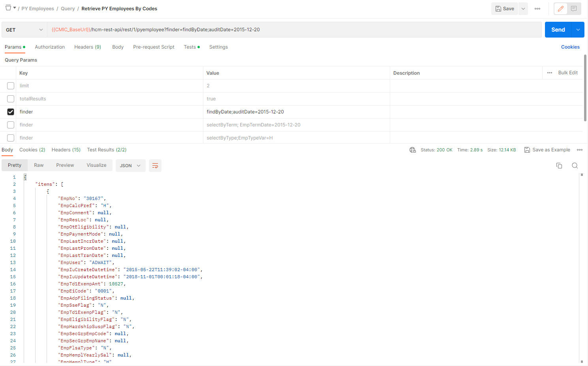Search the response with magnifier icon
Screen dimensions: 588x366
click(x=575, y=166)
